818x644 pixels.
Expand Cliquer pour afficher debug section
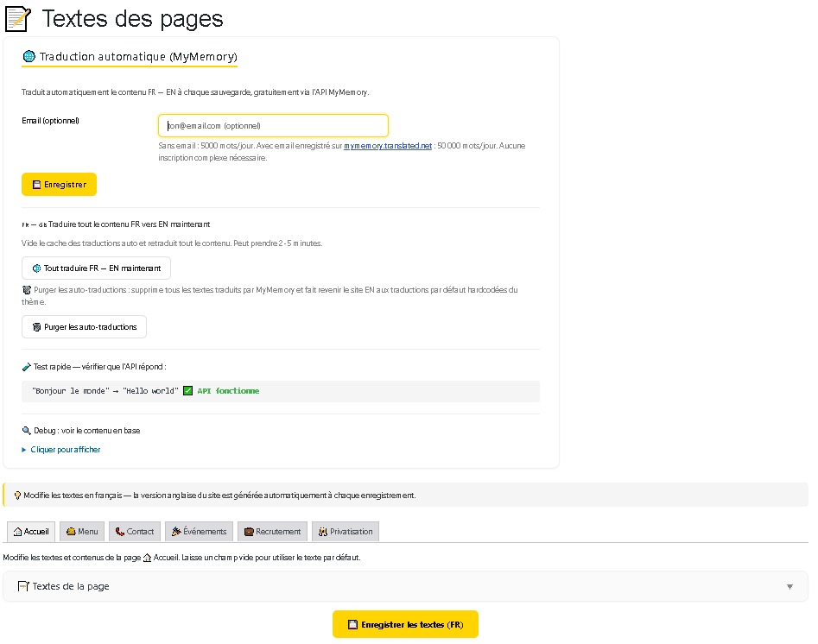(61, 450)
